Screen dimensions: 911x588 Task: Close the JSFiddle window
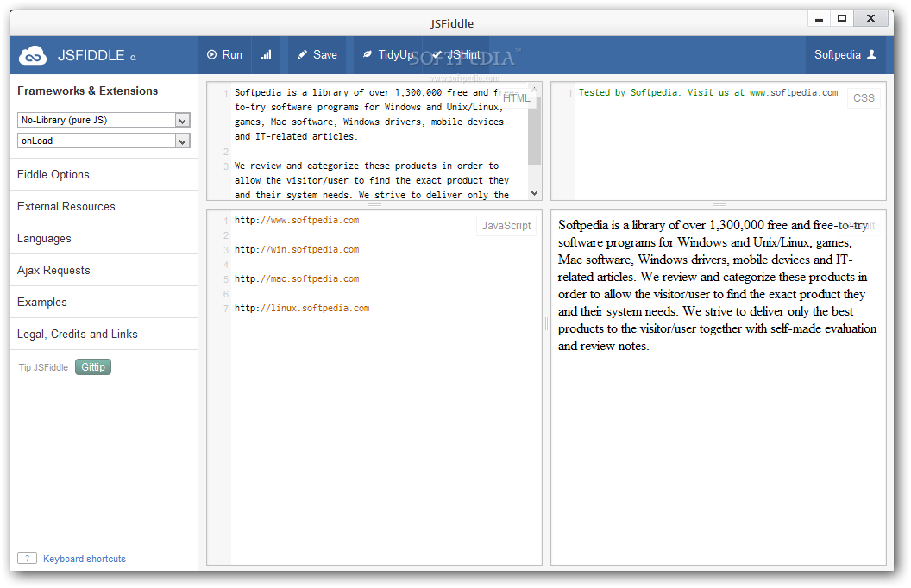[871, 19]
